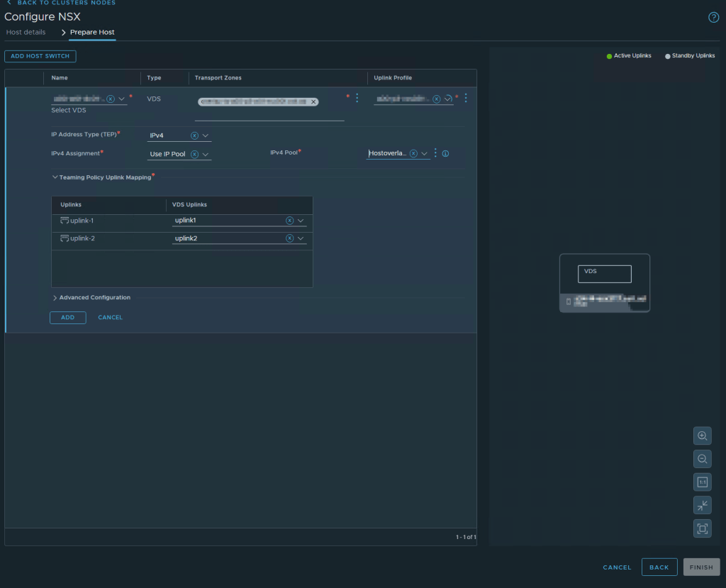This screenshot has height=588, width=726.
Task: Click the zoom out magnifier icon
Action: (x=702, y=459)
